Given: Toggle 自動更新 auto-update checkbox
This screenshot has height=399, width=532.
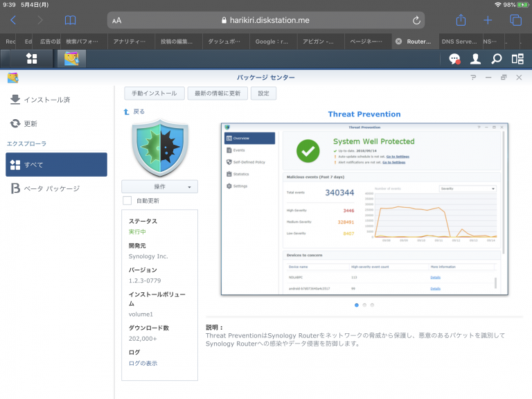Looking at the screenshot, I should click(x=127, y=200).
